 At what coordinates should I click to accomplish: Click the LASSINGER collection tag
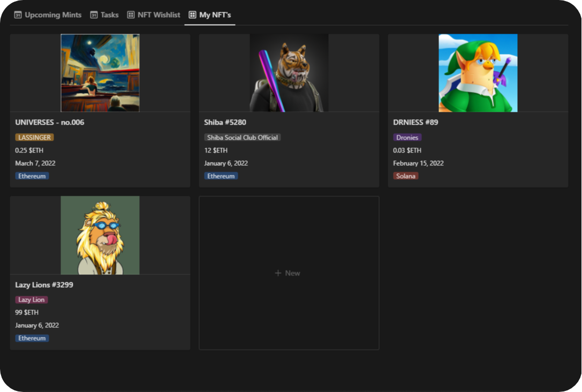[x=34, y=137]
